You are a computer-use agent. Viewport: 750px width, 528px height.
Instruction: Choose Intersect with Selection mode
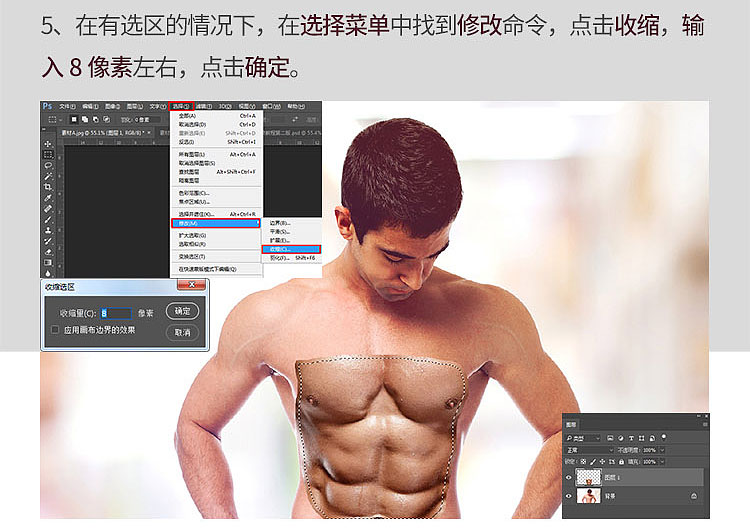107,120
